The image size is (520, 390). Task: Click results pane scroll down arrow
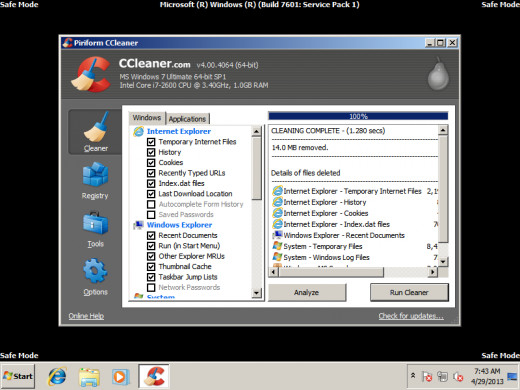click(443, 262)
